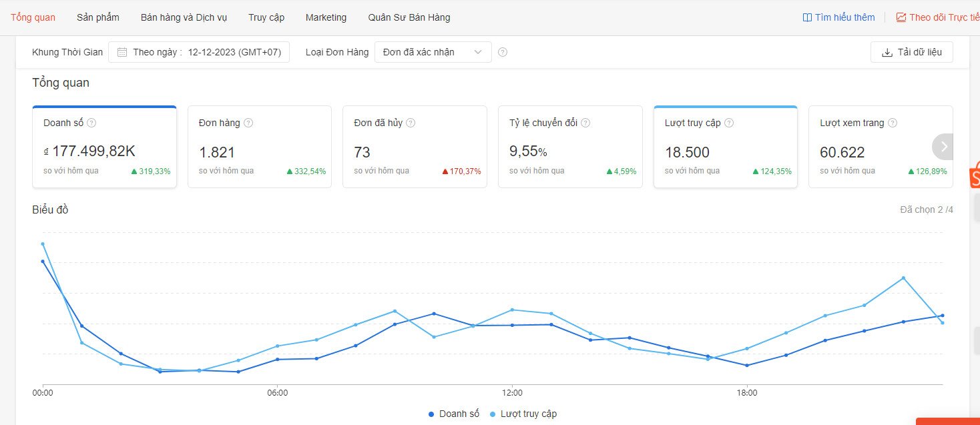Click the Tải dữ liệu download button
The width and height of the screenshot is (980, 425).
click(x=911, y=52)
